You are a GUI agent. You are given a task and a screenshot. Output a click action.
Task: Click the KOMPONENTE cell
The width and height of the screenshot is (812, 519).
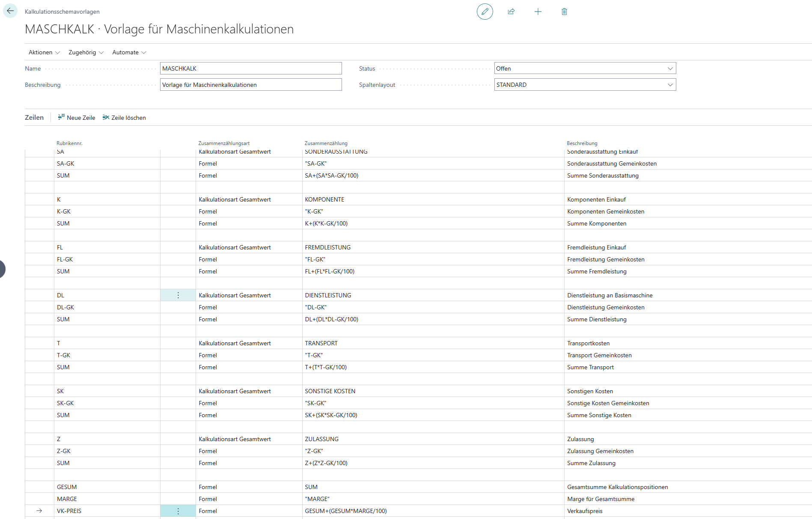click(433, 199)
